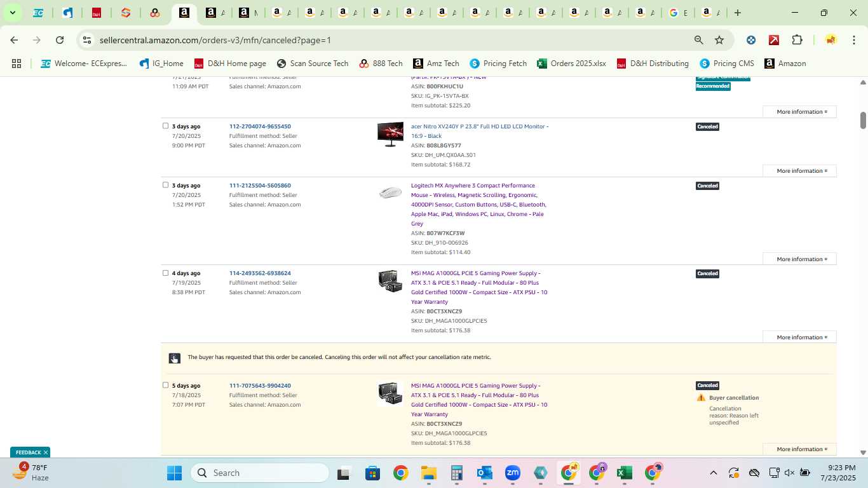868x488 pixels.
Task: Switch to the Google tab
Action: [674, 13]
